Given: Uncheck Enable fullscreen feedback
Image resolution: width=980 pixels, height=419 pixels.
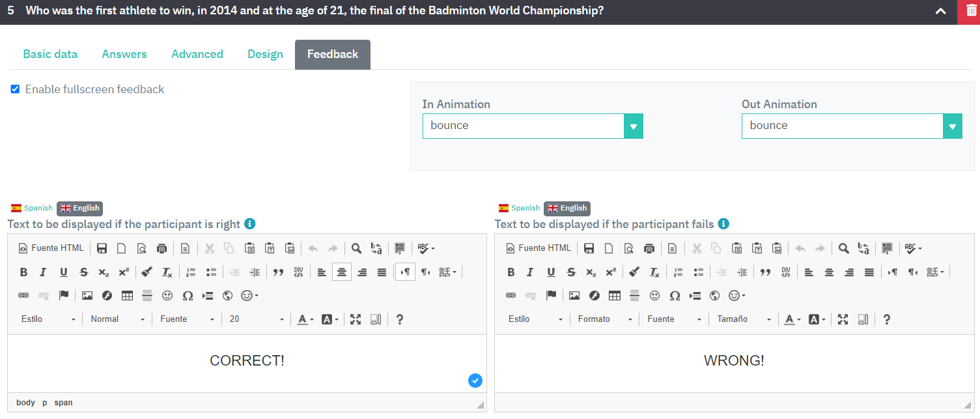Looking at the screenshot, I should point(15,89).
